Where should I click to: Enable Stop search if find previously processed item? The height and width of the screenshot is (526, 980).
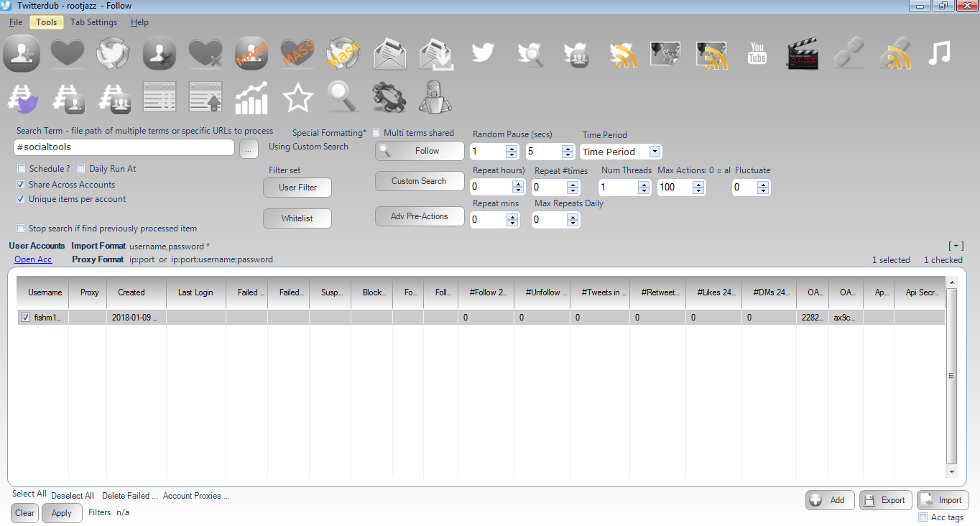[21, 229]
